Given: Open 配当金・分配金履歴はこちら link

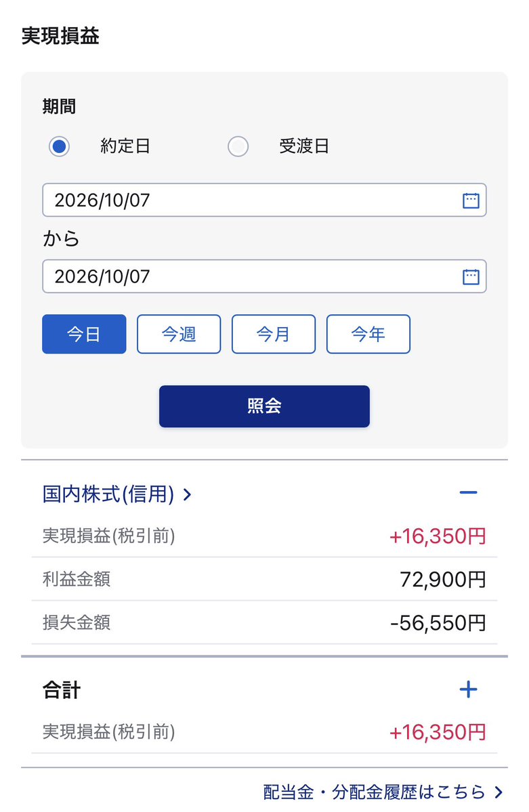Looking at the screenshot, I should [374, 792].
